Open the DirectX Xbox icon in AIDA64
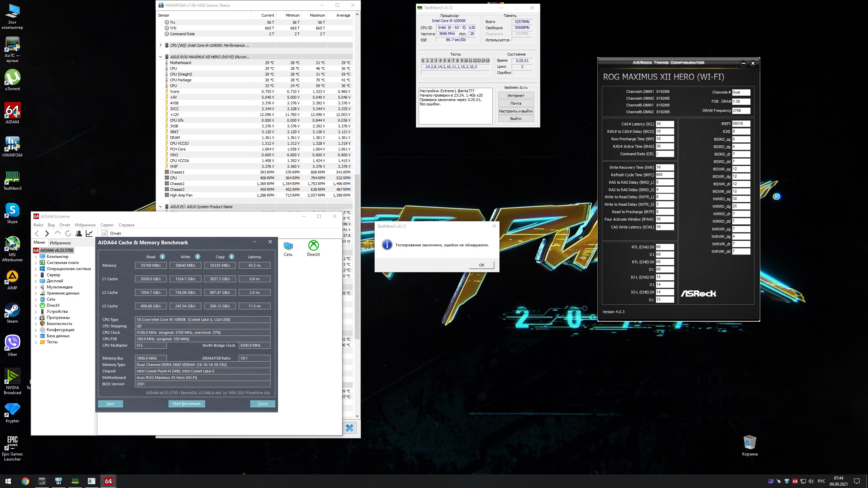Image resolution: width=868 pixels, height=488 pixels. pyautogui.click(x=313, y=246)
